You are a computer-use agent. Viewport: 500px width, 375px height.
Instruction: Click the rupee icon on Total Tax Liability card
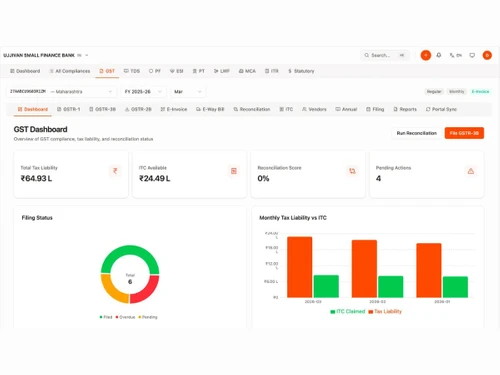click(115, 171)
